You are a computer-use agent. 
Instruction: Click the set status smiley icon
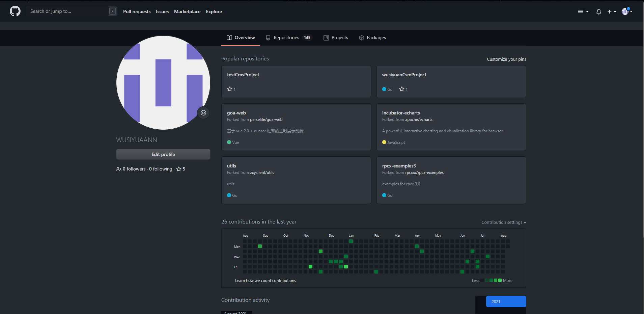point(203,113)
